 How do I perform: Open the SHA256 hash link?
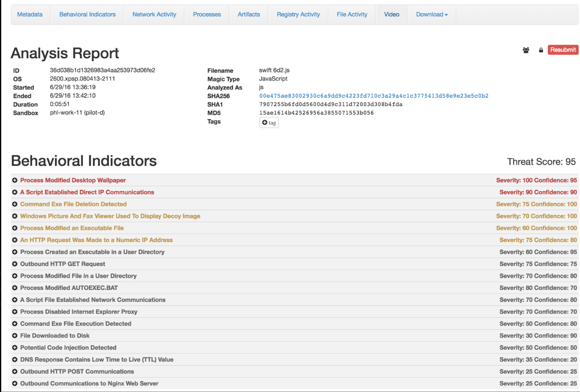[373, 96]
